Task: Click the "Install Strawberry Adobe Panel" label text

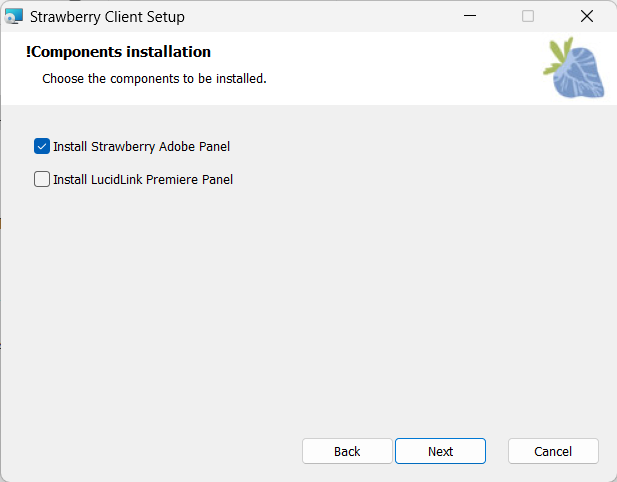Action: (x=141, y=147)
